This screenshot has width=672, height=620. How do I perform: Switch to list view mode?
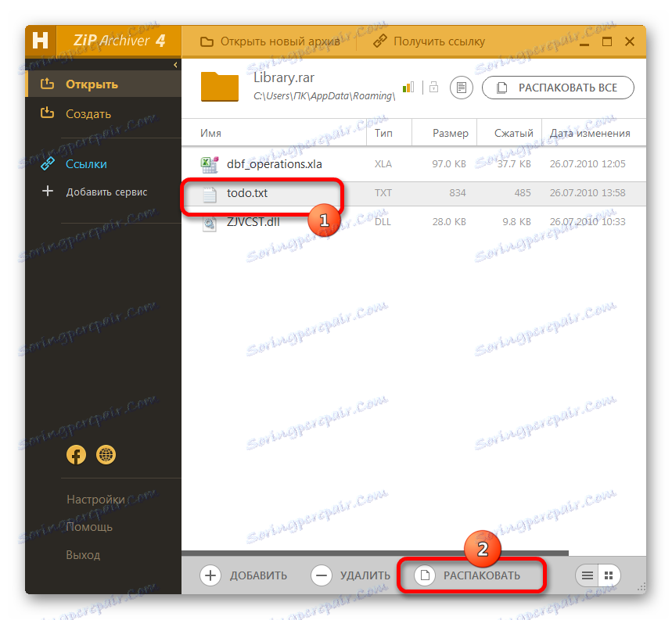click(x=588, y=575)
